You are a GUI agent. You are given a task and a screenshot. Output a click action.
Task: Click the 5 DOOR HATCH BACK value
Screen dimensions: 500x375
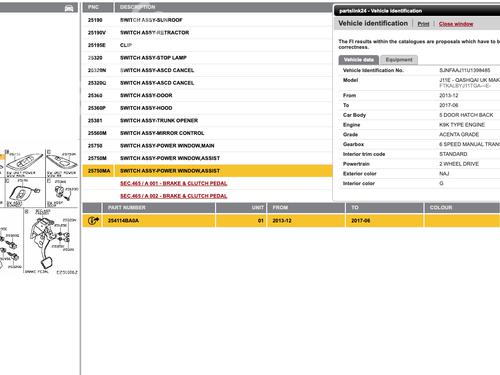click(466, 115)
